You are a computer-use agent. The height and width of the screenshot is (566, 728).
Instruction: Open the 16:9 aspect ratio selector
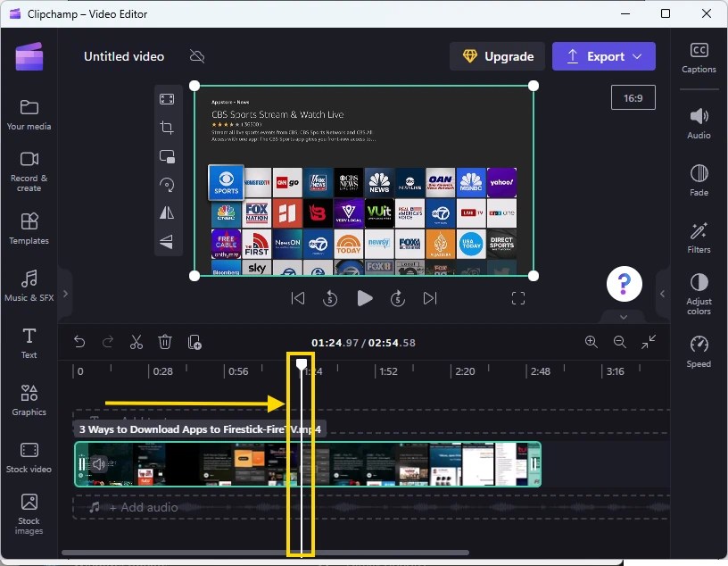[x=633, y=97]
